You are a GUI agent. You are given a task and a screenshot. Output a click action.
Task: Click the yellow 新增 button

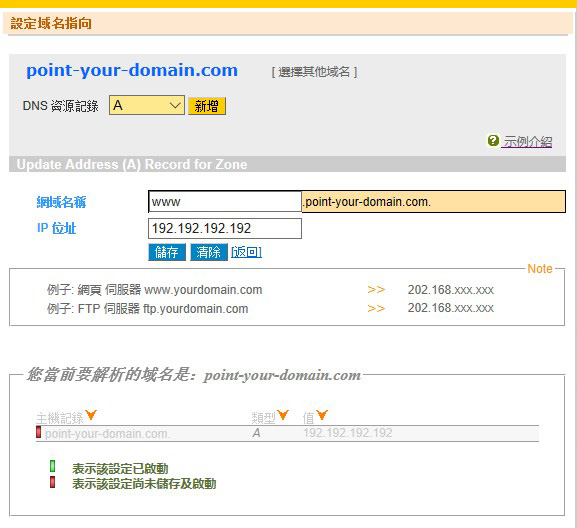tap(207, 106)
